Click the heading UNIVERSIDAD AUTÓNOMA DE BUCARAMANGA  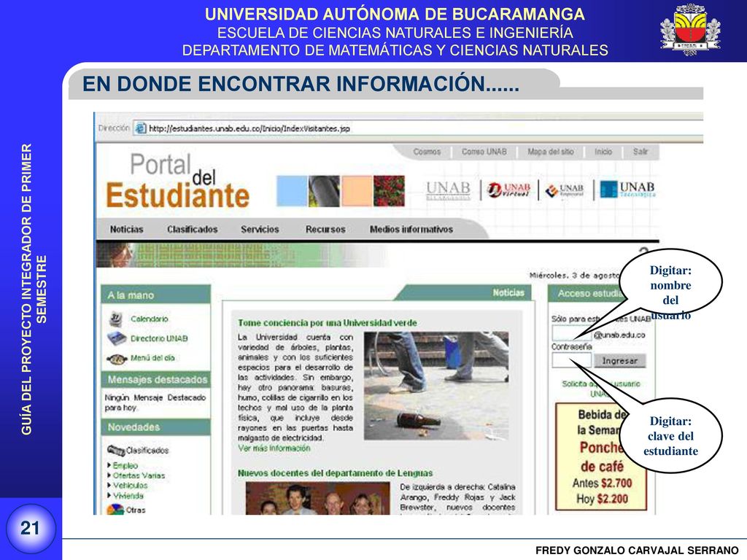point(395,15)
